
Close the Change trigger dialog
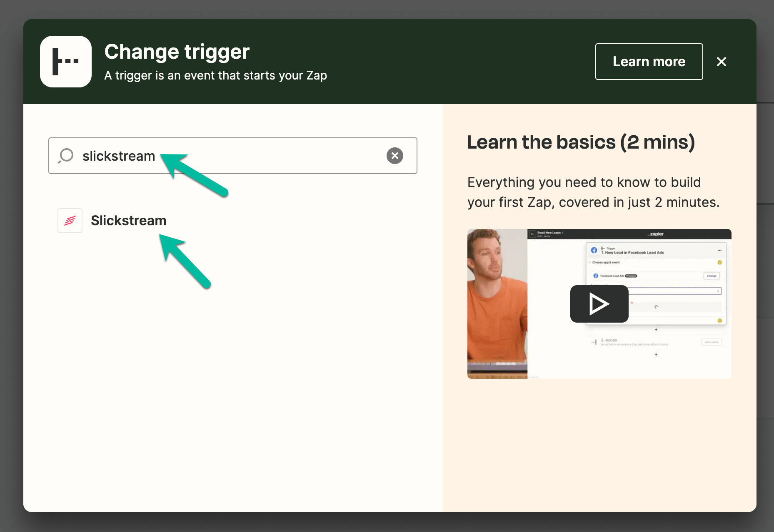click(722, 62)
